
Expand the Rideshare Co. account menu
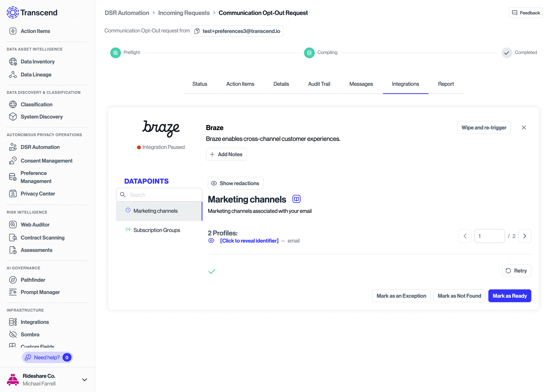coord(84,380)
